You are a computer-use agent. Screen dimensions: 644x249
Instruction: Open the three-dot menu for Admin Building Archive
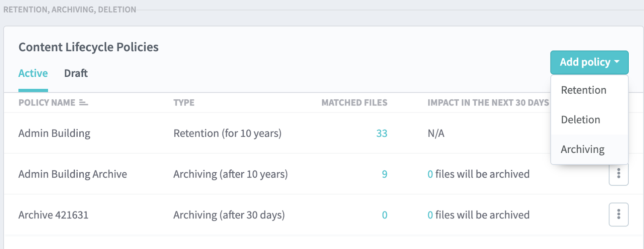618,174
